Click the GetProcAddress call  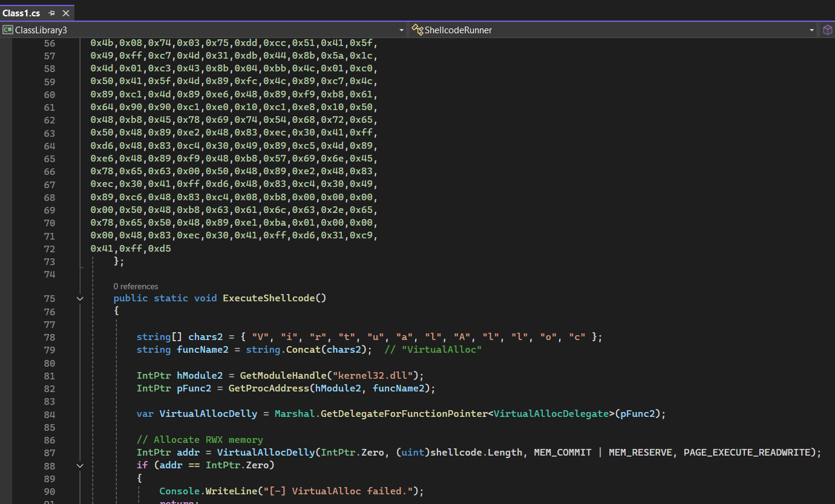269,388
